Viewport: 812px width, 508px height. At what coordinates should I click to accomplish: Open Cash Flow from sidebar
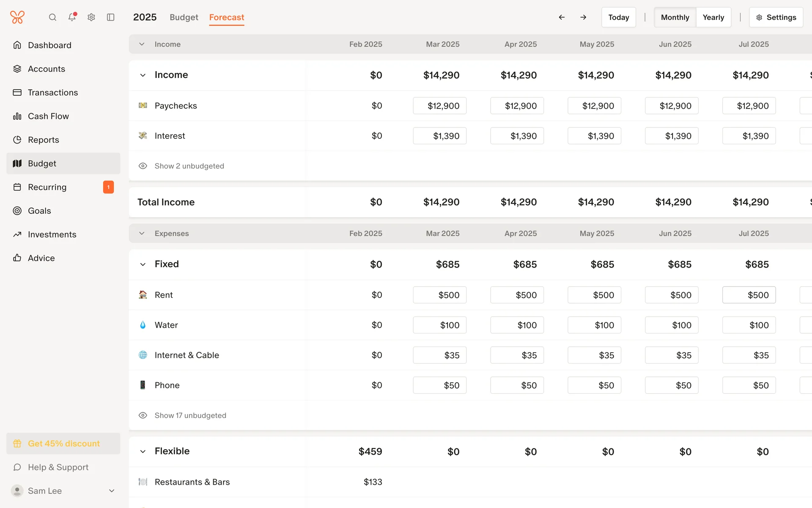[x=48, y=116]
